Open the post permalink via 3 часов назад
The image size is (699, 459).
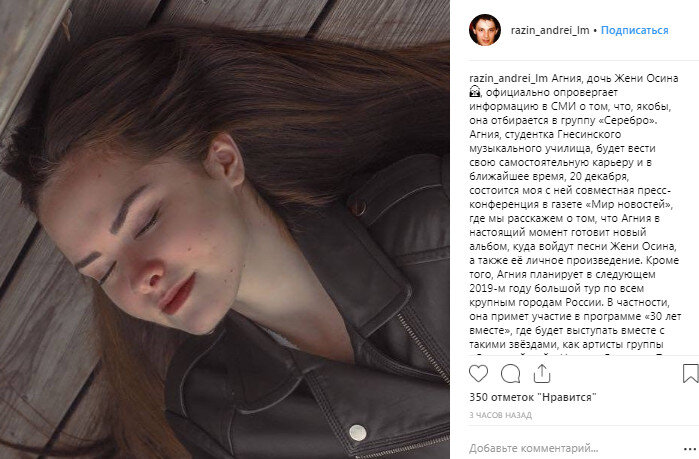point(500,415)
